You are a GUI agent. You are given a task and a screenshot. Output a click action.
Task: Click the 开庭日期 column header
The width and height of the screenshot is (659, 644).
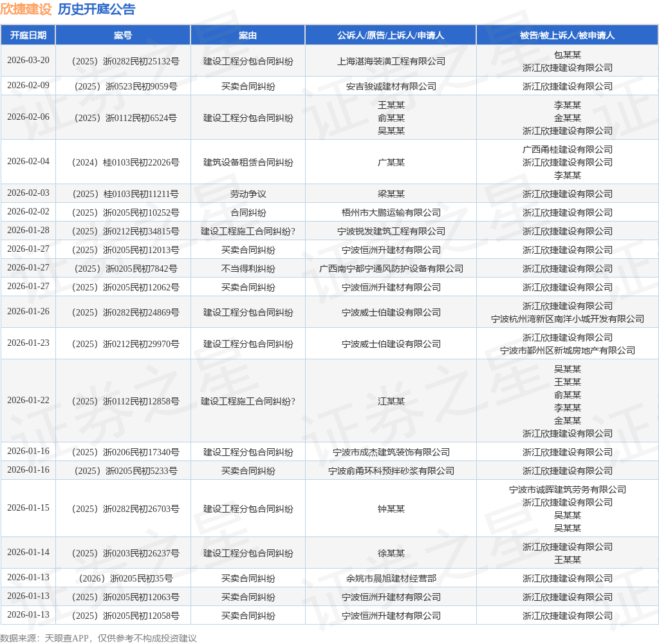click(28, 35)
